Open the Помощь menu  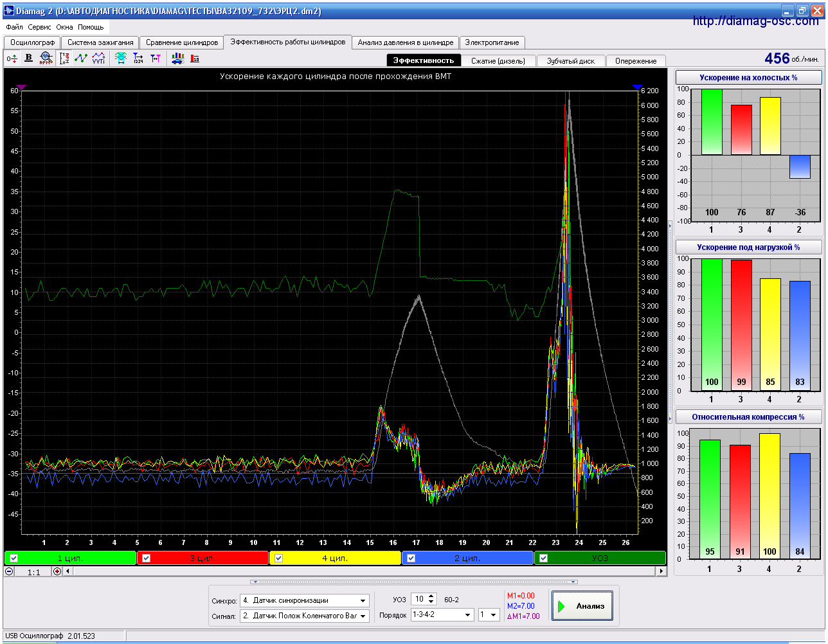tap(91, 27)
